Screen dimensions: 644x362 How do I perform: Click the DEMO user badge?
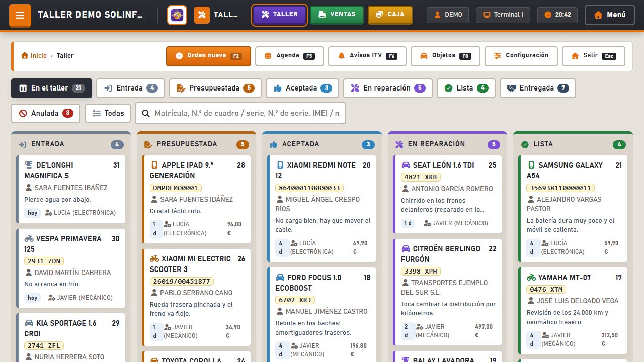coord(448,15)
